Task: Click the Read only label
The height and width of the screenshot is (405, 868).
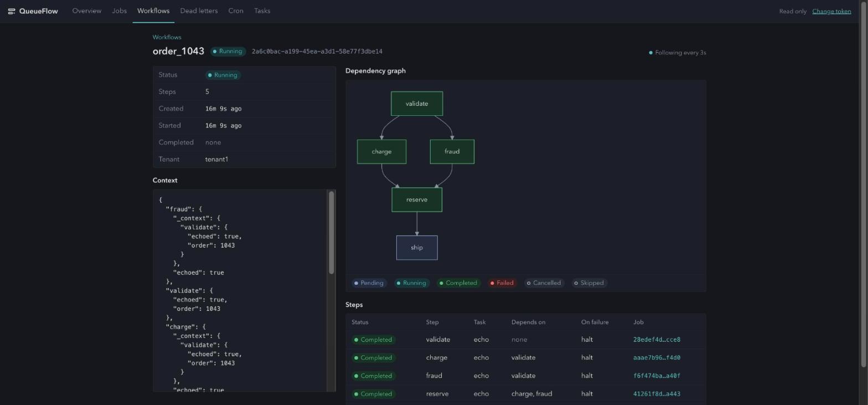Action: tap(793, 11)
